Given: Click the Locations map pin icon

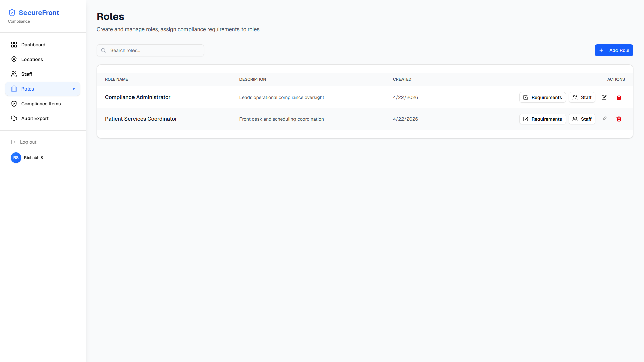Looking at the screenshot, I should tap(14, 59).
